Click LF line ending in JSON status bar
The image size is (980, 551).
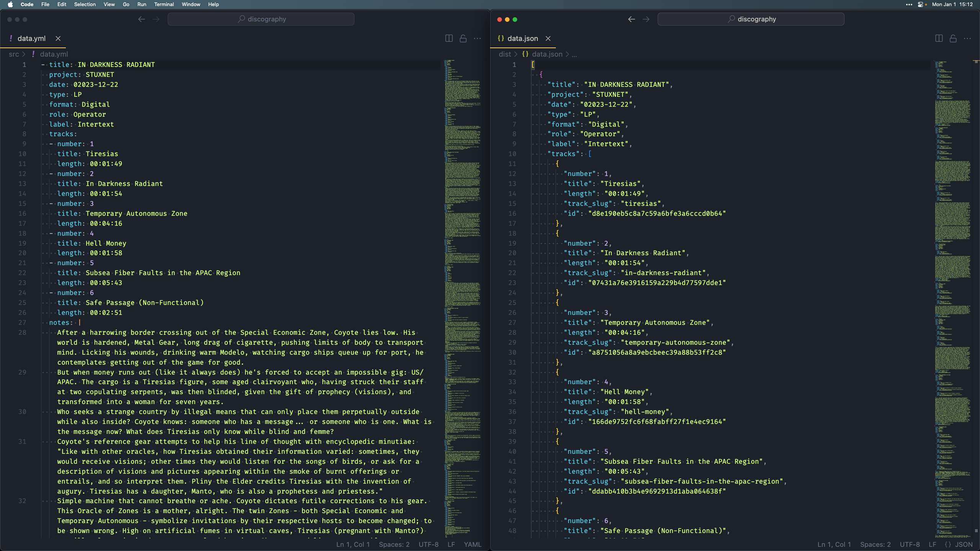tap(932, 544)
